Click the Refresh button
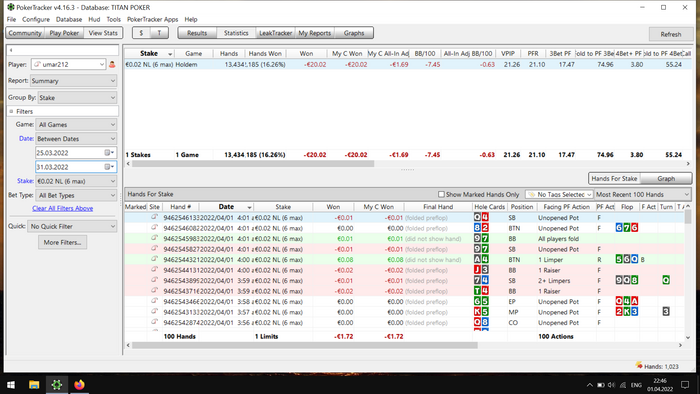 coord(671,34)
